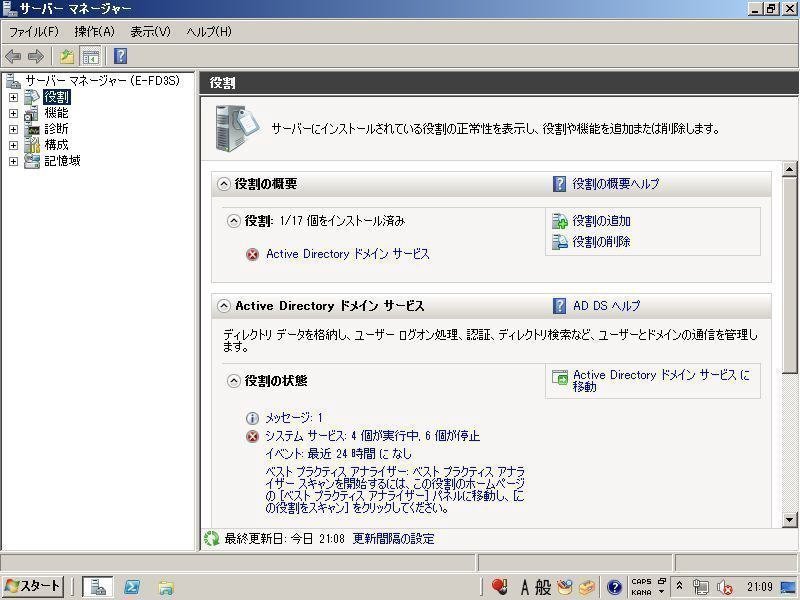Open the 表示(V) menu
This screenshot has width=800, height=600.
(150, 32)
